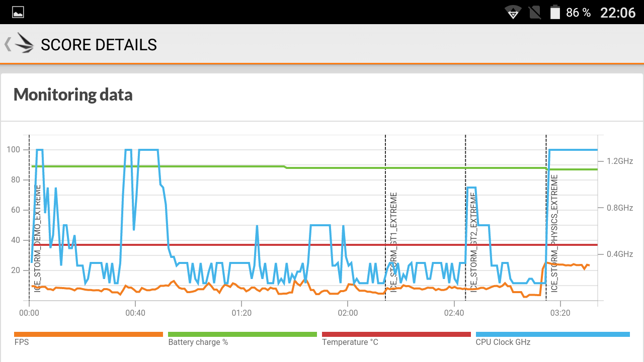Toggle the orange FPS legend swatch
This screenshot has height=362, width=644.
tap(89, 334)
